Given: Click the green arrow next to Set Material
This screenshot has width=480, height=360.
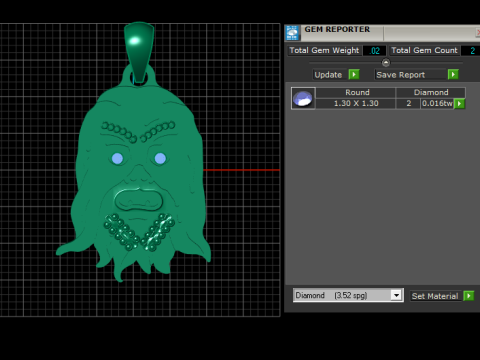Looking at the screenshot, I should (x=468, y=296).
